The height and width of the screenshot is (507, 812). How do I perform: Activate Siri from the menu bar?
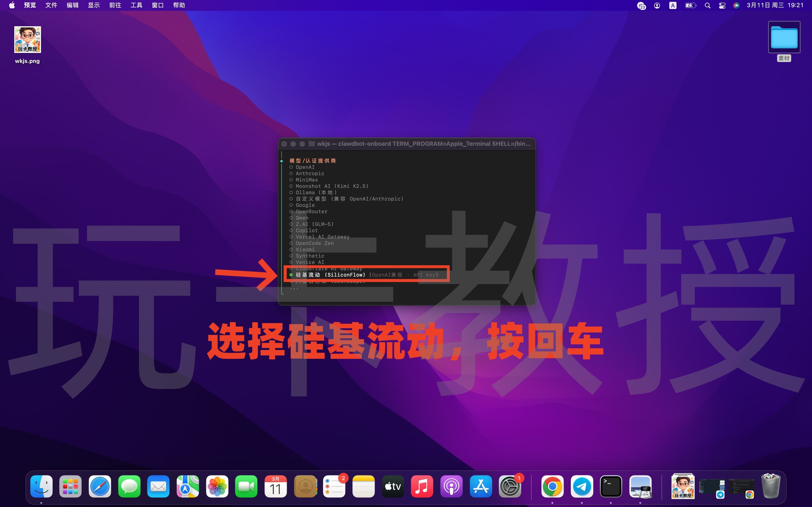tap(736, 5)
